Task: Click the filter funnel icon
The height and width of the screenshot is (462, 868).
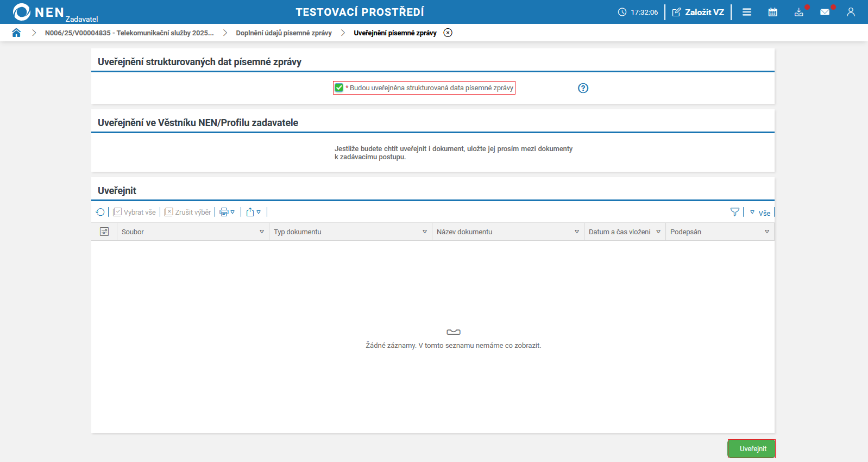Action: pyautogui.click(x=735, y=212)
